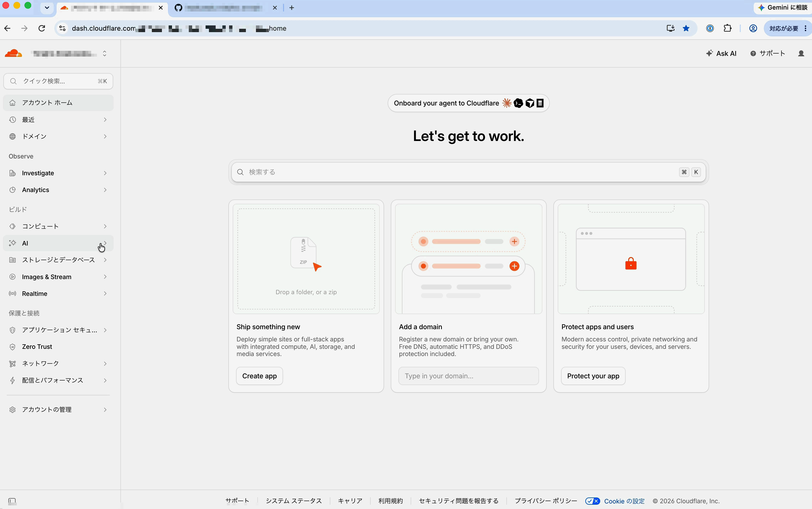Reload the page with browser refresh
812x509 pixels.
[42, 28]
